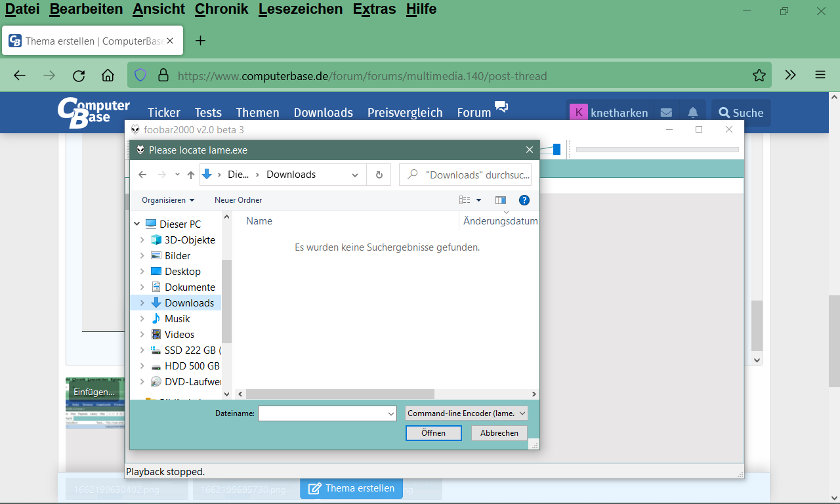Click the Dateiname input field
840x504 pixels.
coord(327,413)
